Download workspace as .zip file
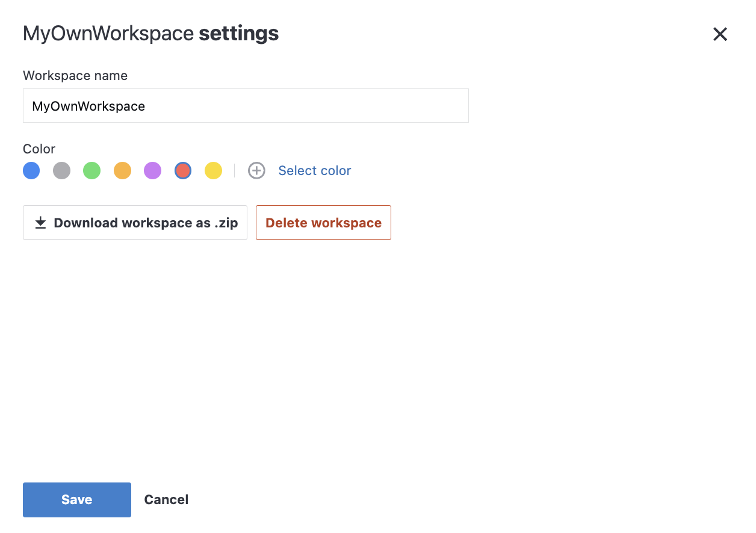Image resolution: width=756 pixels, height=533 pixels. tap(135, 223)
